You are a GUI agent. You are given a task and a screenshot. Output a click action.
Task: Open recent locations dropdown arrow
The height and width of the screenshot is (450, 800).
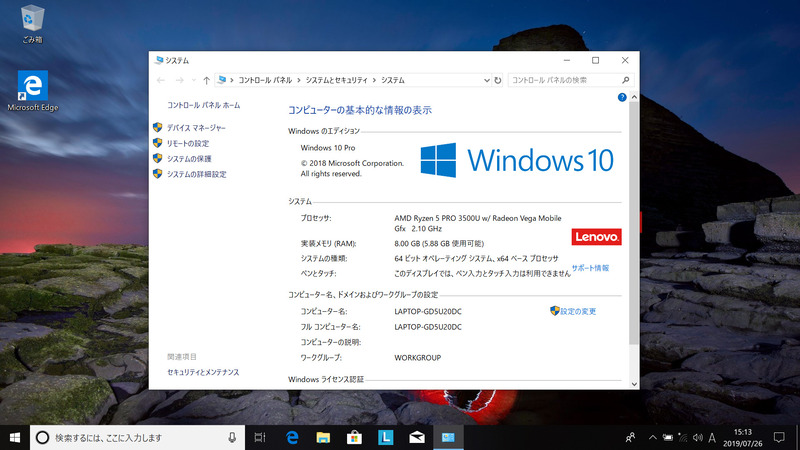[x=193, y=80]
